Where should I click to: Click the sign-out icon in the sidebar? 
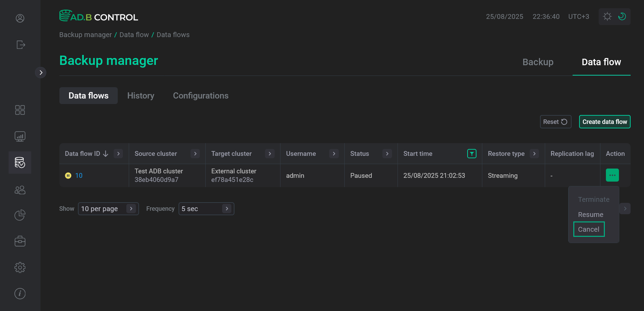[21, 45]
